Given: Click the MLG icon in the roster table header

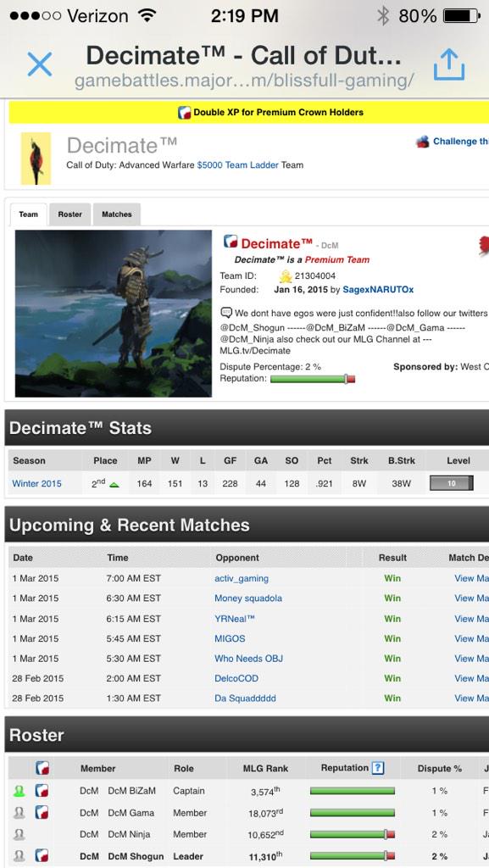Looking at the screenshot, I should click(42, 768).
